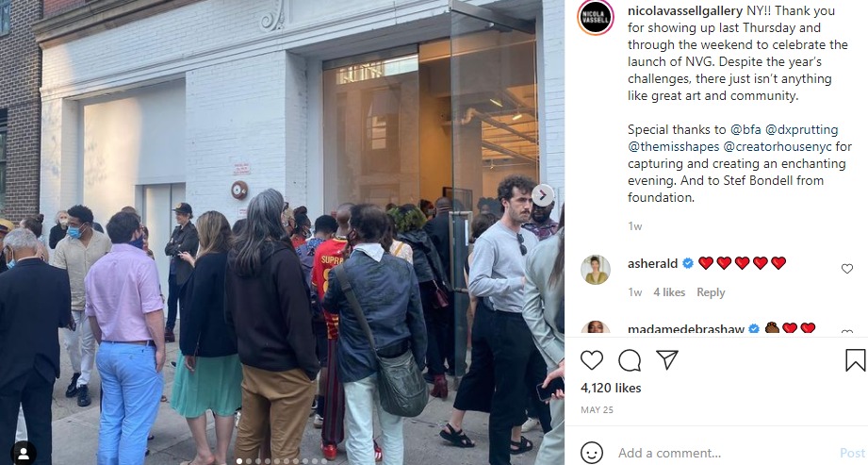Open the comment speech bubble icon
The height and width of the screenshot is (465, 868).
tap(630, 360)
